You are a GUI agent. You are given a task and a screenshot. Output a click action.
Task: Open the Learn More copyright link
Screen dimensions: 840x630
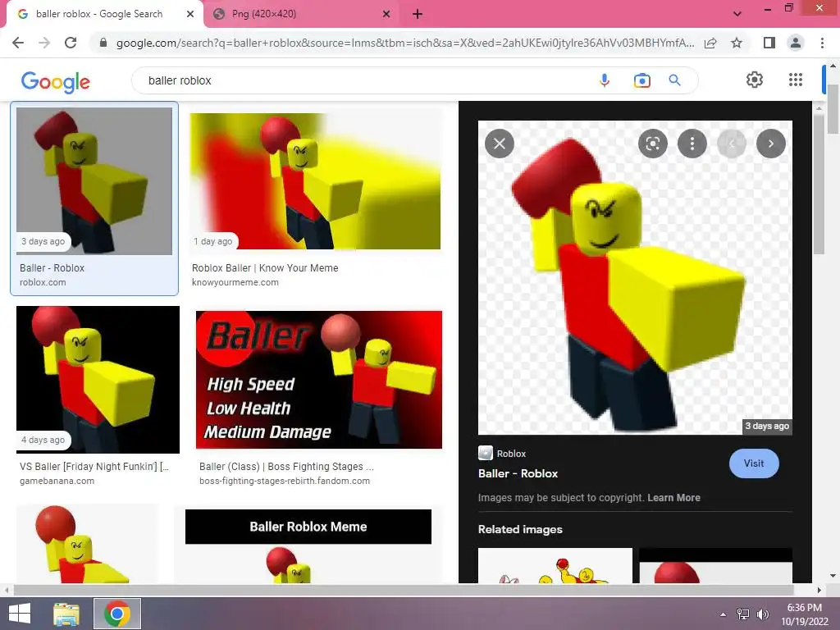673,498
